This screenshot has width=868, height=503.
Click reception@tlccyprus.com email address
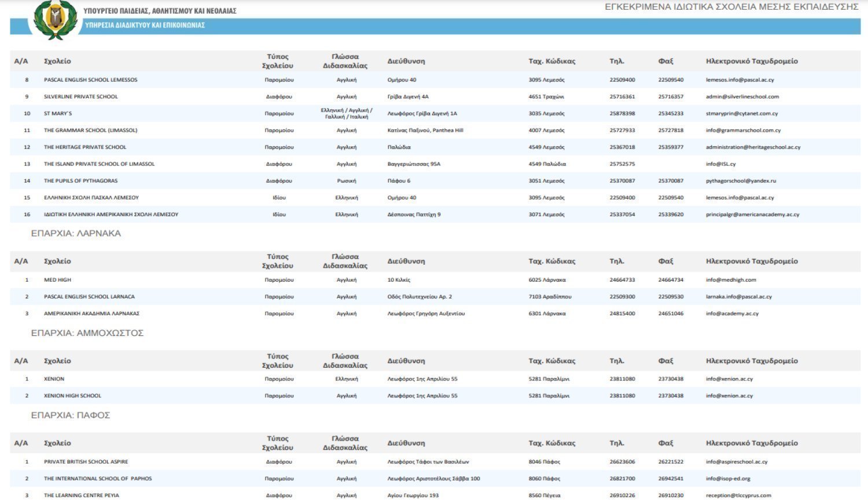(x=739, y=495)
